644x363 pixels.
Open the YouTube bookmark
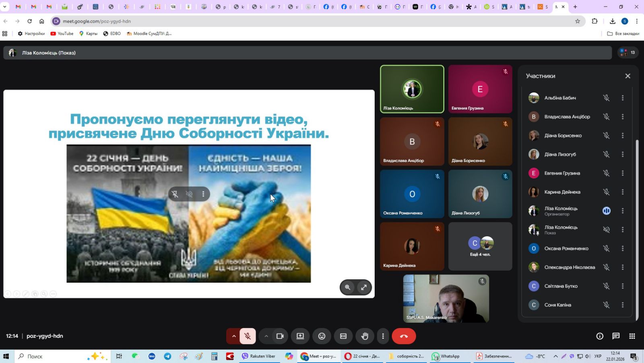click(x=62, y=33)
